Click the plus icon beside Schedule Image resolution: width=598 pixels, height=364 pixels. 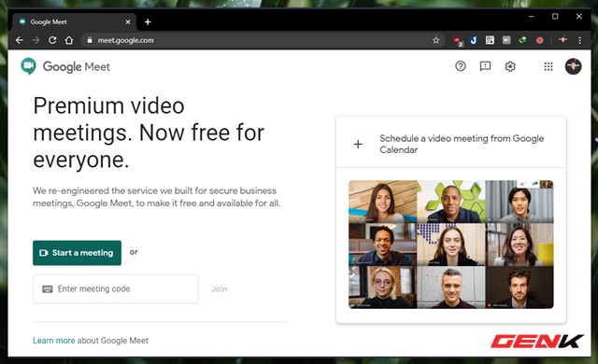[358, 144]
